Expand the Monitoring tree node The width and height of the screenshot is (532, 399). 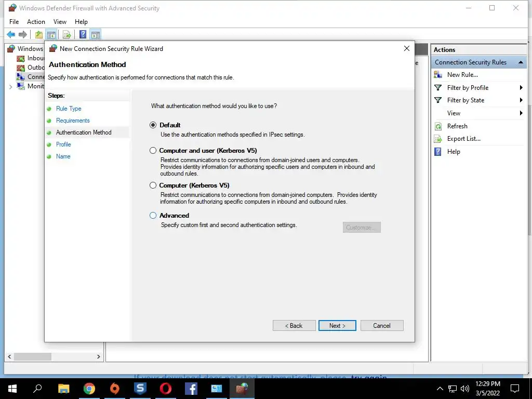click(x=10, y=87)
